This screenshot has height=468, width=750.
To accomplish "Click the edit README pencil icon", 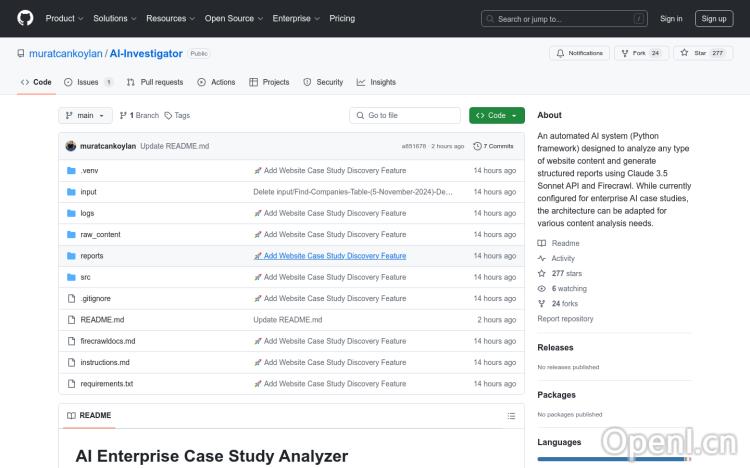I will [x=490, y=415].
